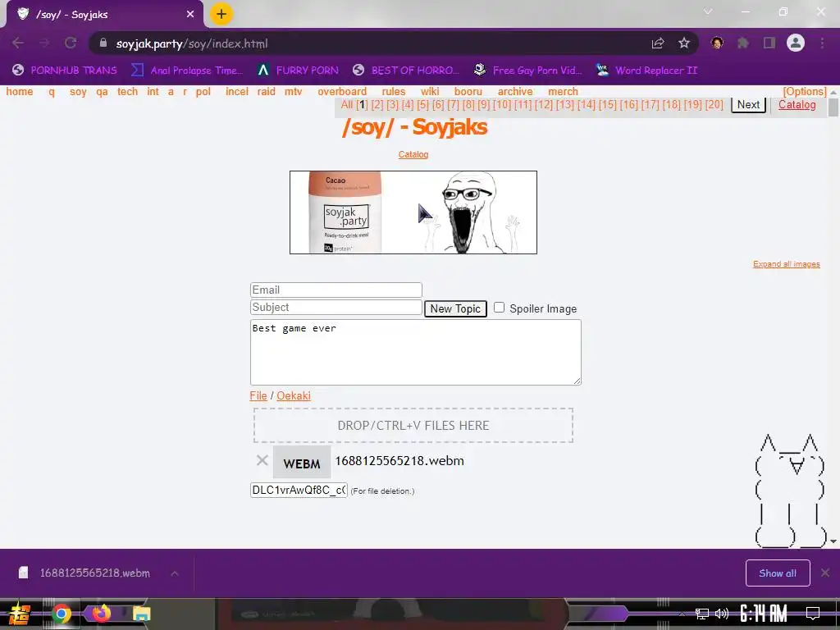Click the browser back arrow

[x=18, y=43]
